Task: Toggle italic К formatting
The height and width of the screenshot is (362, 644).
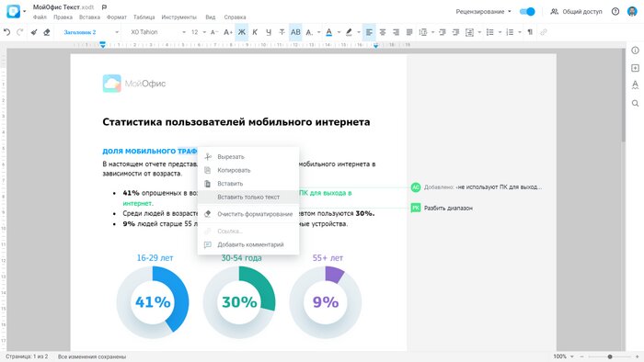Action: pos(255,32)
